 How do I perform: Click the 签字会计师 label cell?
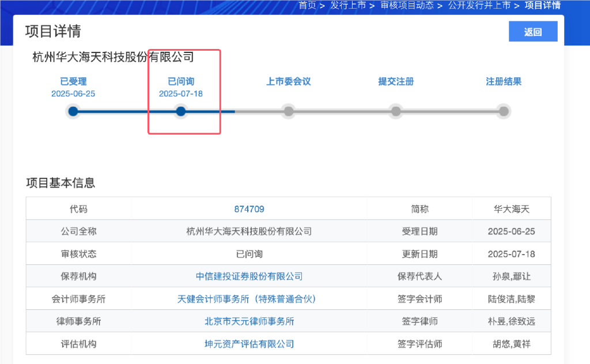[420, 299]
